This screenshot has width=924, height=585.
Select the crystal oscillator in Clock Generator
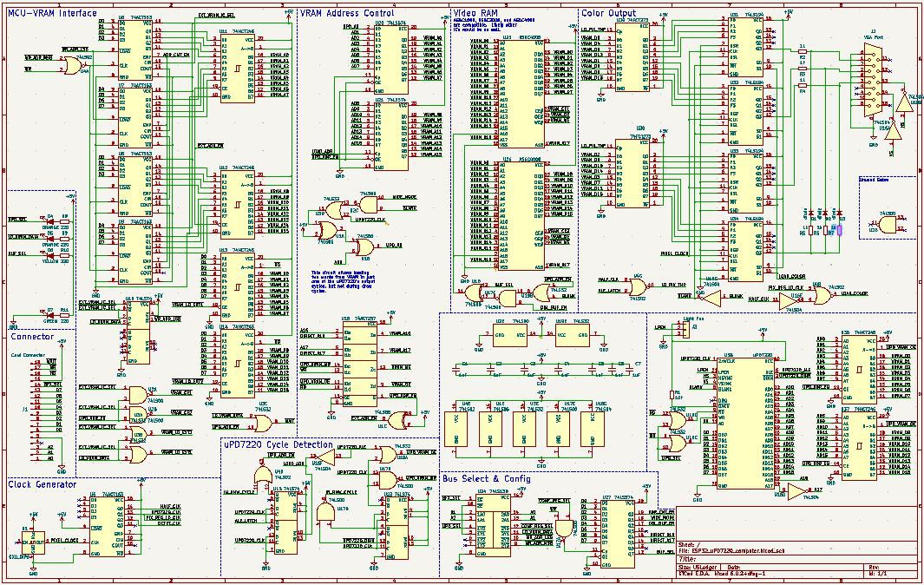(x=35, y=542)
